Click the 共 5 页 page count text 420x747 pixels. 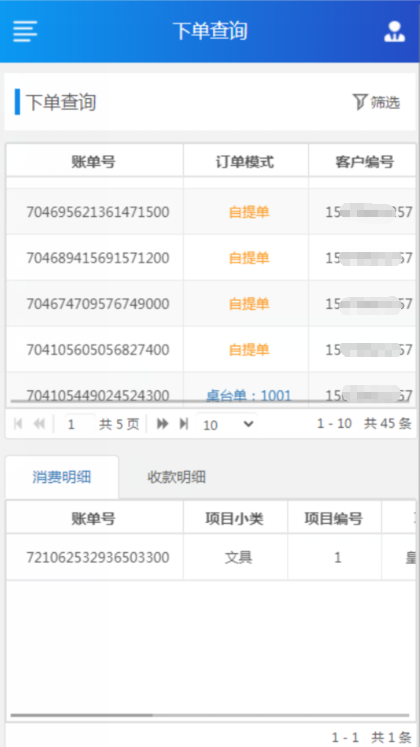click(119, 424)
